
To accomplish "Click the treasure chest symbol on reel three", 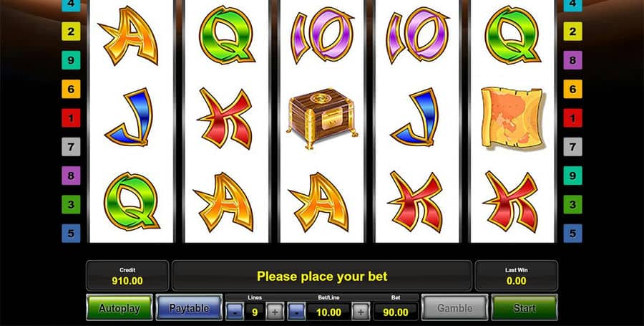I will [x=322, y=118].
